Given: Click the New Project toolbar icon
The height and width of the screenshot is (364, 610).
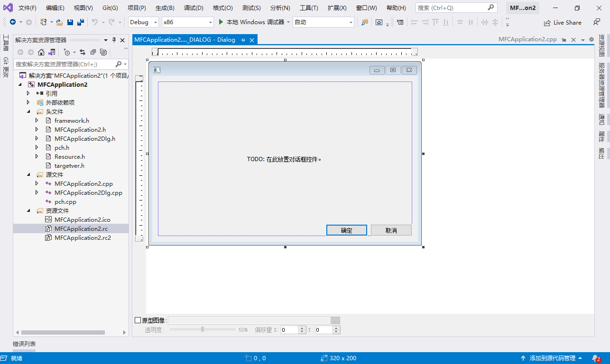Looking at the screenshot, I should [x=44, y=22].
